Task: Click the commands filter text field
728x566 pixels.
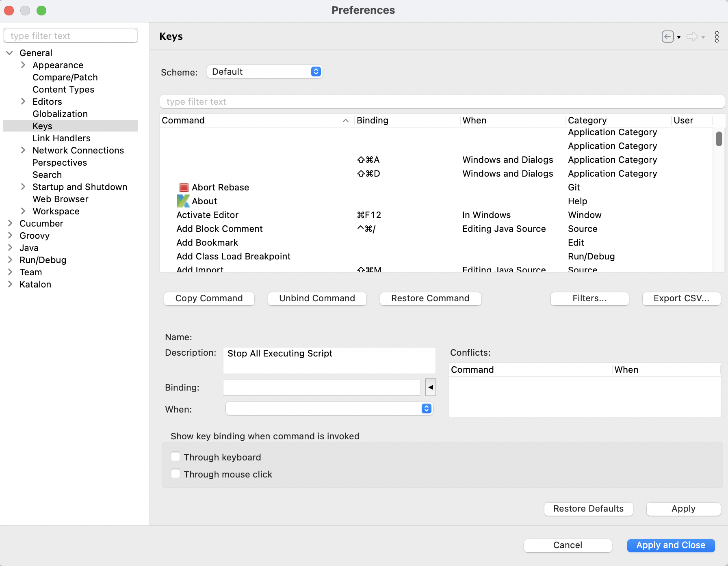Action: 442,102
